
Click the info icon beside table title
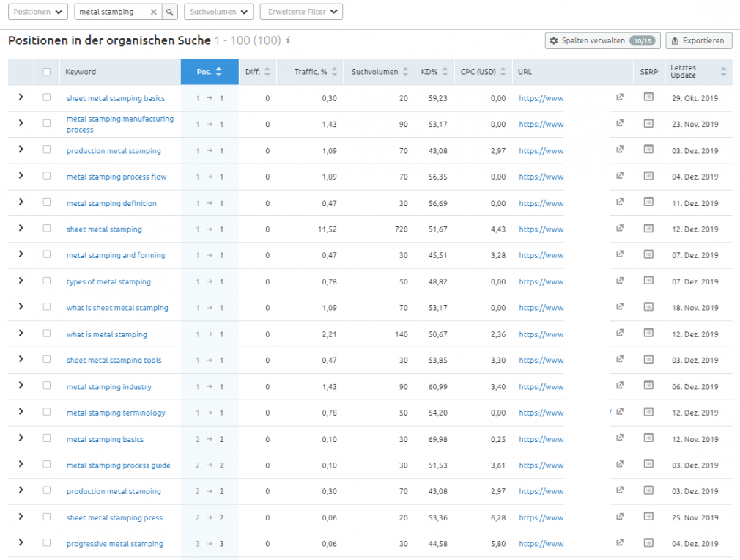289,40
